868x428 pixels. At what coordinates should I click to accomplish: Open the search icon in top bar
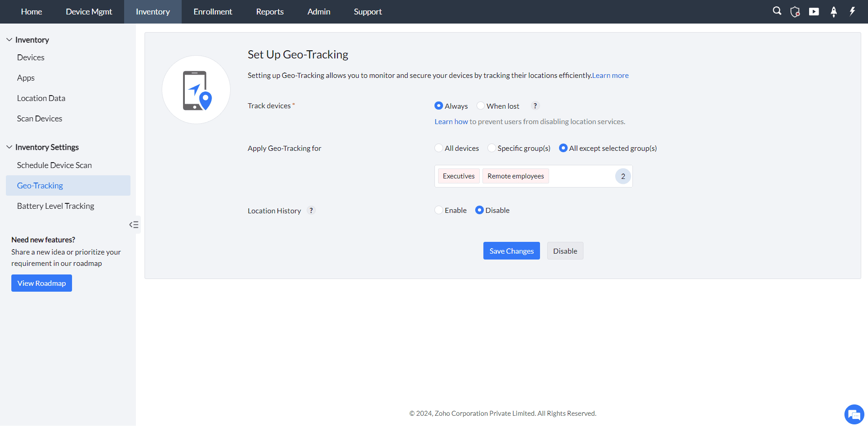(776, 11)
